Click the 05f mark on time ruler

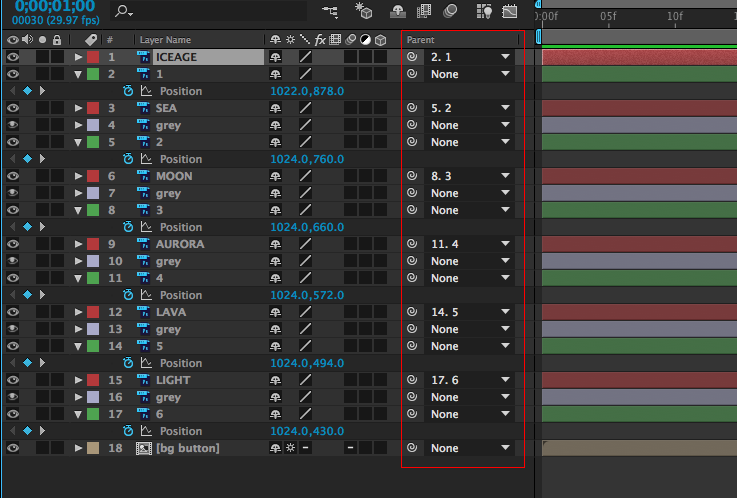tap(608, 16)
